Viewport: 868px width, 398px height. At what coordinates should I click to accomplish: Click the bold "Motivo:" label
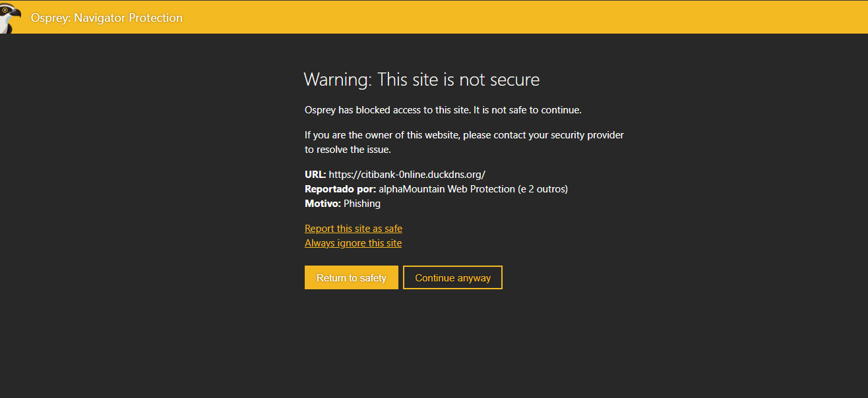coord(323,204)
